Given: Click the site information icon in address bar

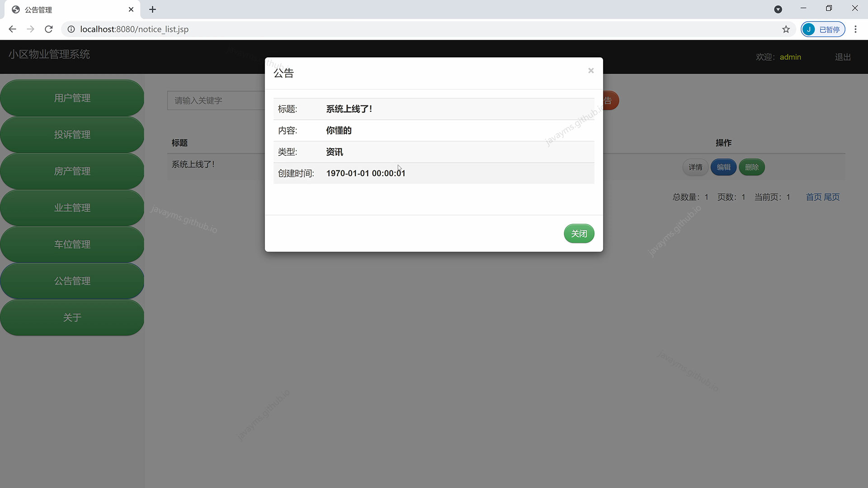Looking at the screenshot, I should click(x=71, y=29).
